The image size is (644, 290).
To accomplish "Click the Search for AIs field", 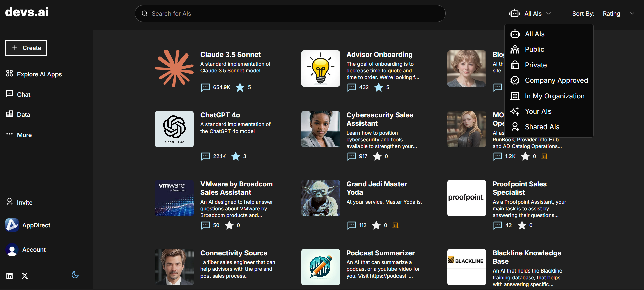I will pyautogui.click(x=290, y=13).
